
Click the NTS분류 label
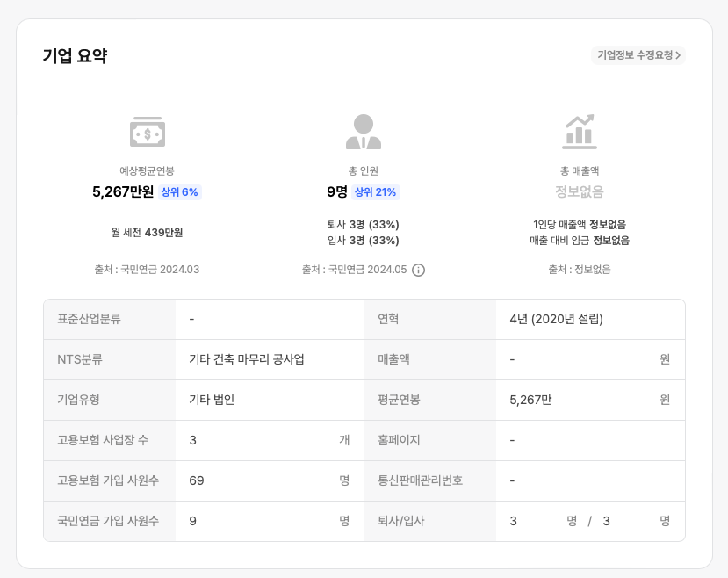point(80,359)
